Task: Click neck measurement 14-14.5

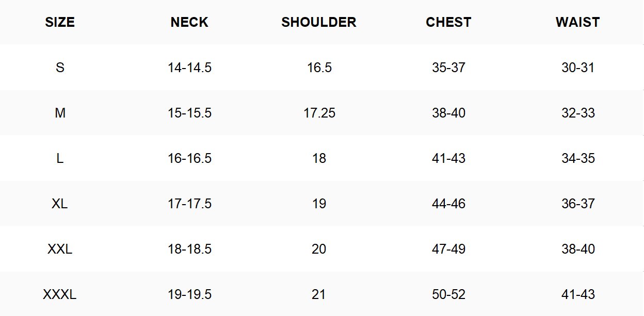Action: 189,68
